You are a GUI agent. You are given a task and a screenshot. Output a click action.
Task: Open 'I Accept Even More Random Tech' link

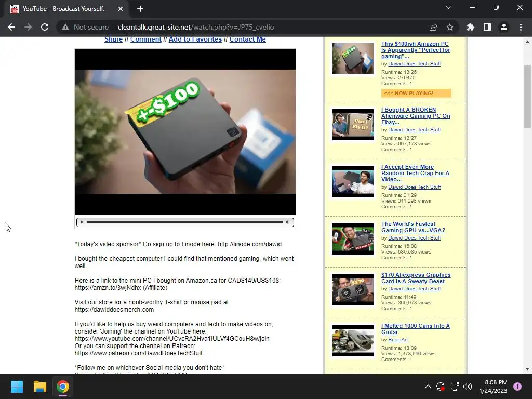click(x=415, y=173)
